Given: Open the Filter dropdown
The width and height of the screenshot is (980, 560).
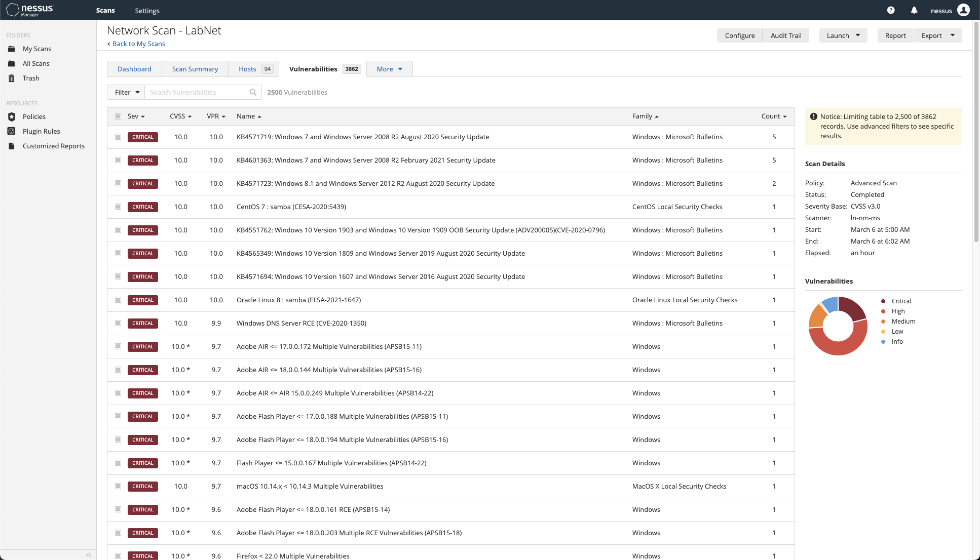Looking at the screenshot, I should pos(126,92).
